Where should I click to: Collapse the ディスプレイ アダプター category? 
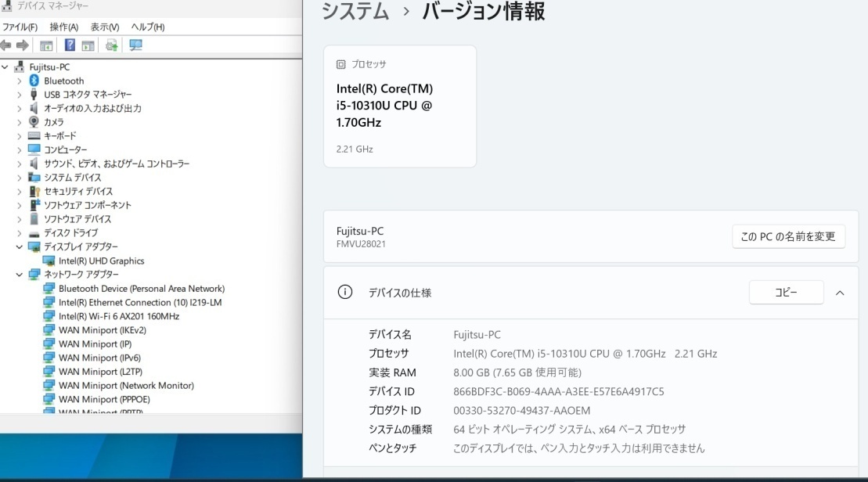pyautogui.click(x=20, y=246)
